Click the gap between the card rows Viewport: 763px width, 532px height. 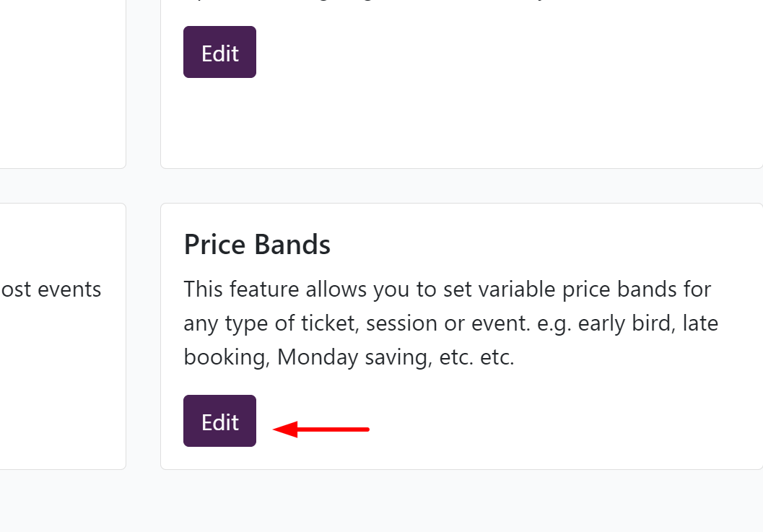coord(381,186)
